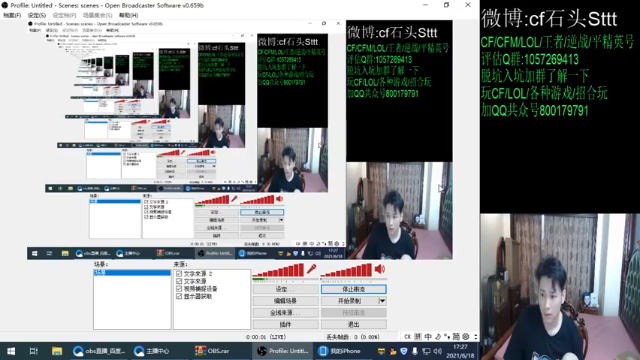Click the 插件 plugins button

(x=285, y=324)
